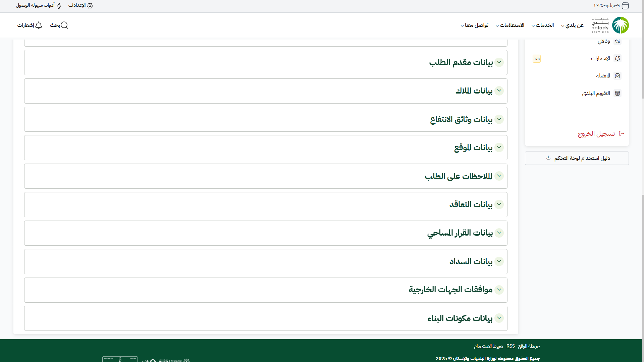Click the calendar date icon
The width and height of the screenshot is (644, 362).
pyautogui.click(x=625, y=5)
